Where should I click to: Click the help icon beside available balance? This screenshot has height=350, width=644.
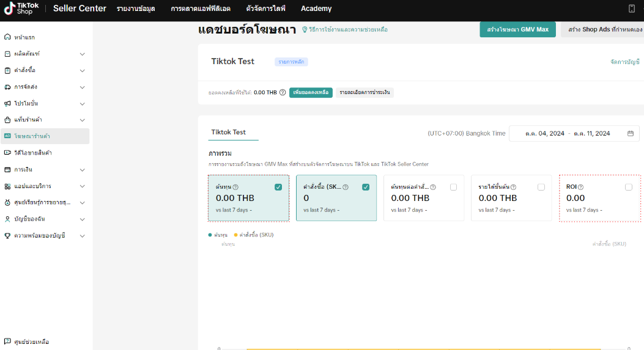(x=283, y=93)
